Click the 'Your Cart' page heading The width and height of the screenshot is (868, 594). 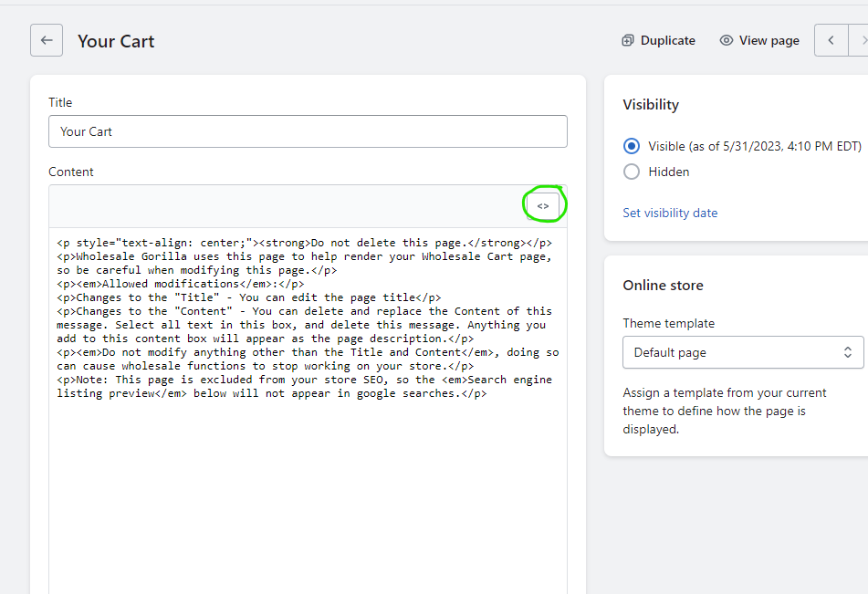(116, 41)
